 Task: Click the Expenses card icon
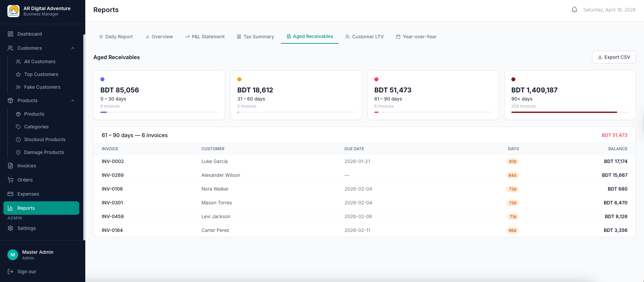click(x=10, y=194)
